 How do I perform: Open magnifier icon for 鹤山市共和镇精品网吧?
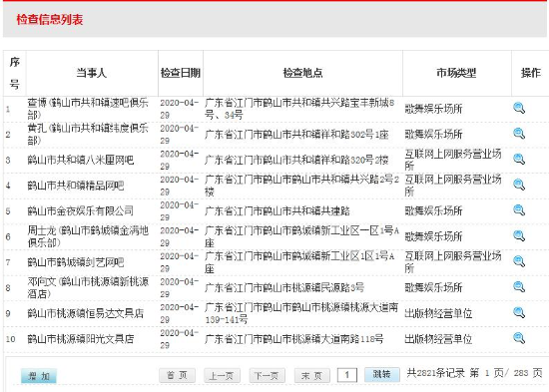click(519, 185)
